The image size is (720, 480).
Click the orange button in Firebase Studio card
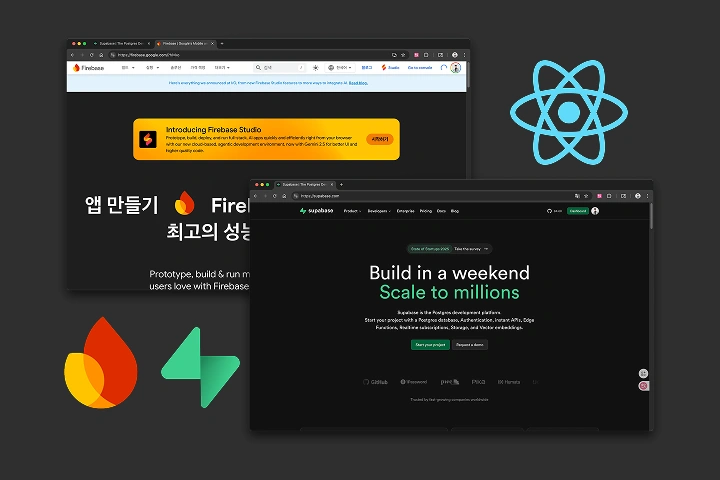click(x=380, y=139)
